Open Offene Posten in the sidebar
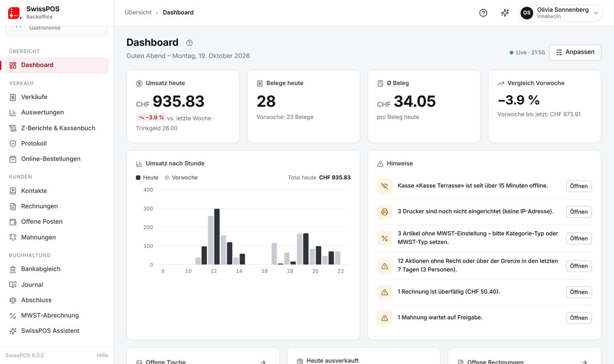Image resolution: width=614 pixels, height=364 pixels. click(x=57, y=222)
